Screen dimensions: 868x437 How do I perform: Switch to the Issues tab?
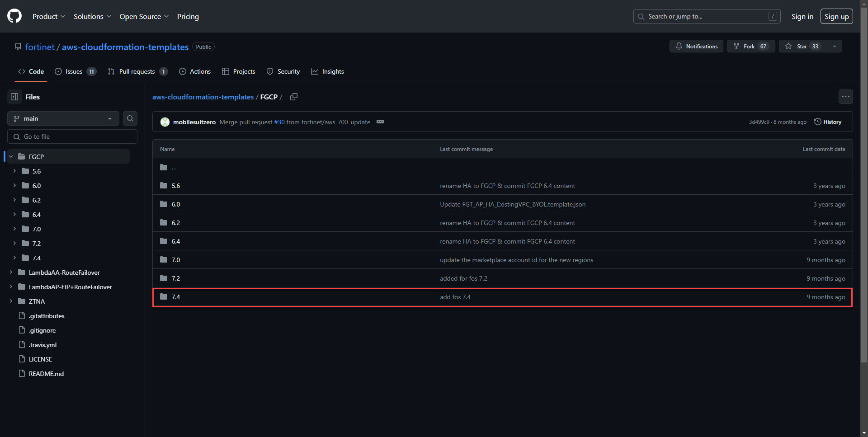pyautogui.click(x=75, y=71)
